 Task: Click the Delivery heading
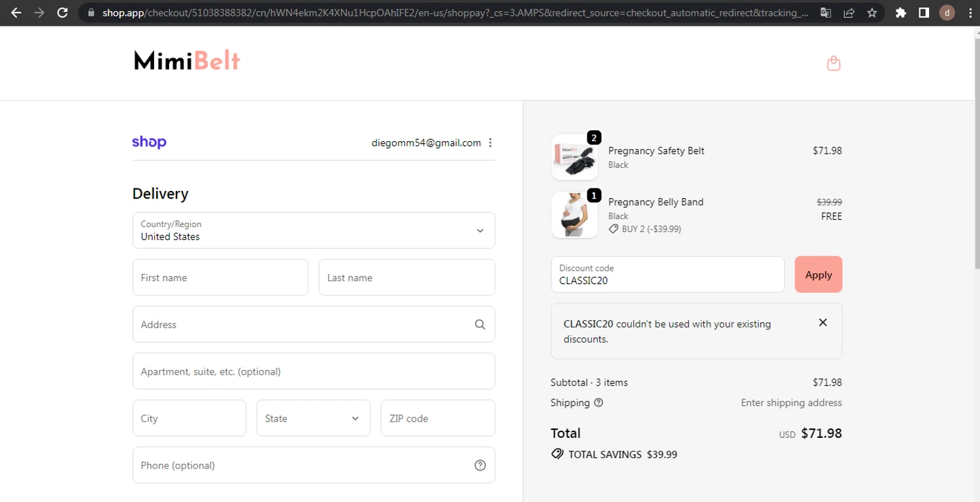click(160, 193)
